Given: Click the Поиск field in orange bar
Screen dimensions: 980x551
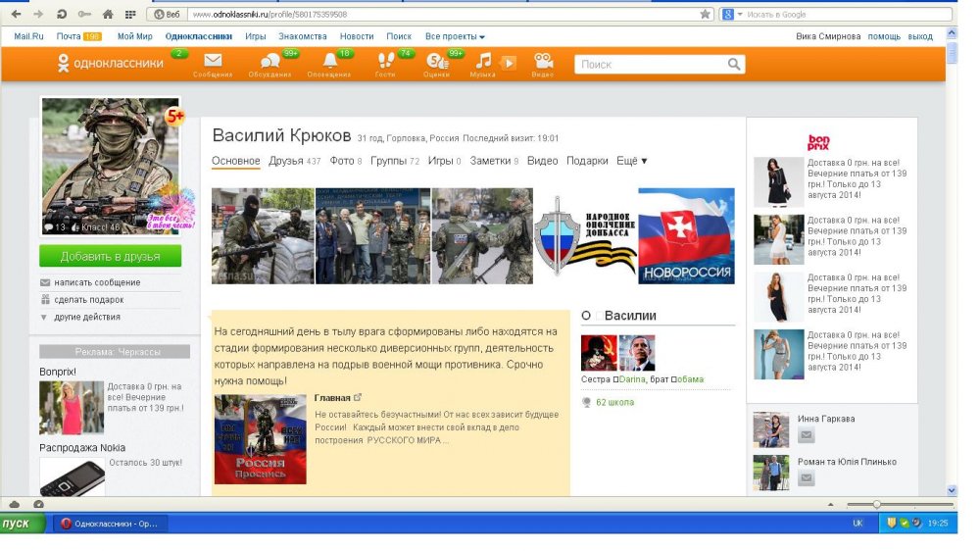Looking at the screenshot, I should [652, 65].
